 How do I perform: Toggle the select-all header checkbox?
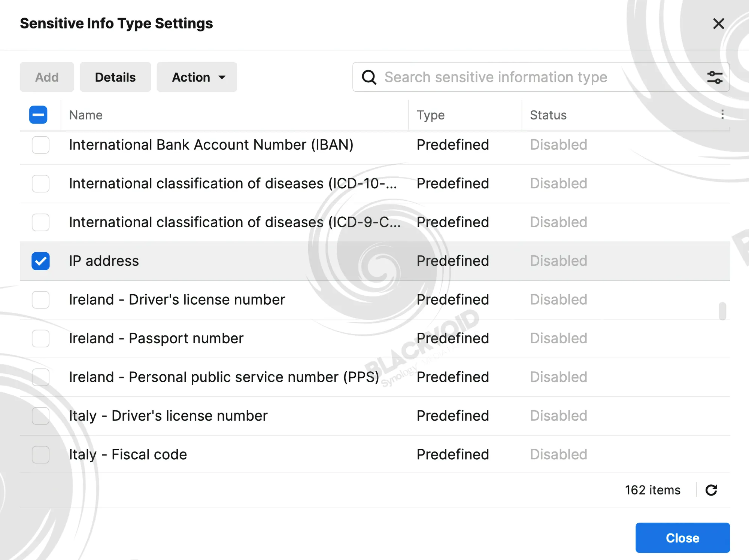[38, 115]
